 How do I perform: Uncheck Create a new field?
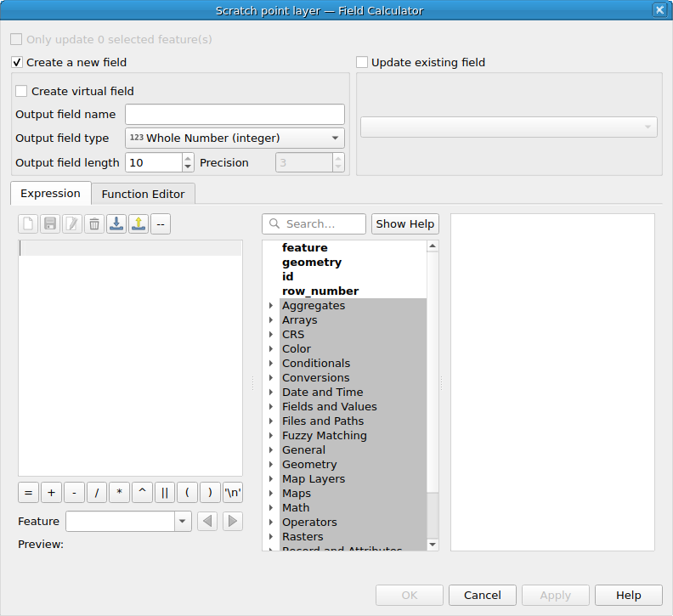click(x=17, y=62)
